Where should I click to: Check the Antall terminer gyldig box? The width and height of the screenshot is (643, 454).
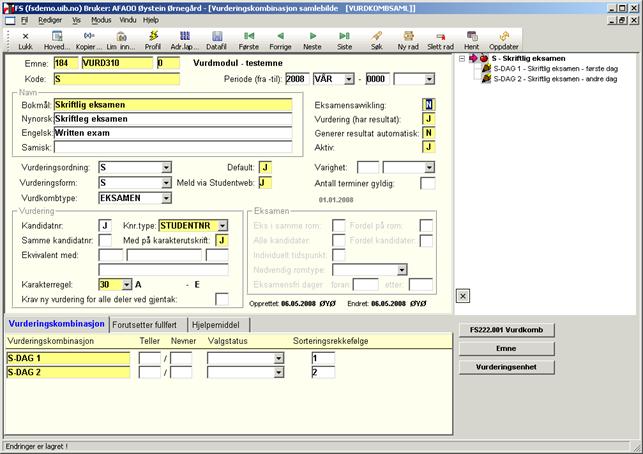click(x=427, y=183)
